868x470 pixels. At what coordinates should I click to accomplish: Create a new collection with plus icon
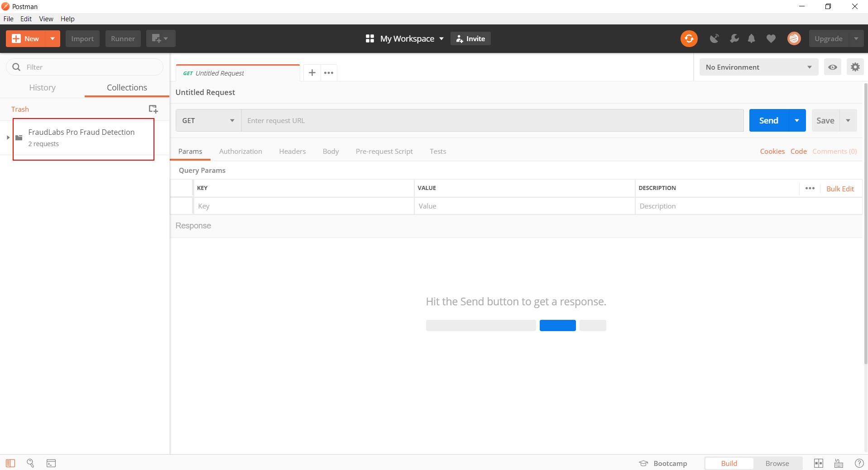pyautogui.click(x=153, y=109)
